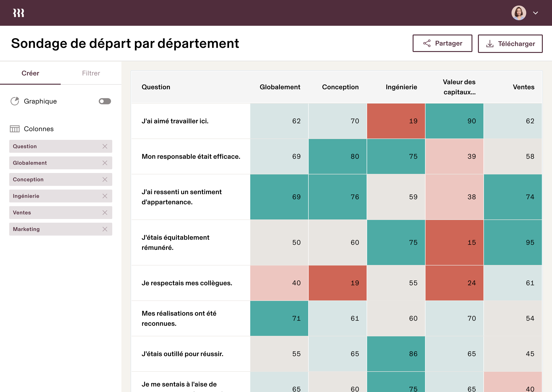
Task: Expand the account dropdown chevron
Action: point(535,13)
